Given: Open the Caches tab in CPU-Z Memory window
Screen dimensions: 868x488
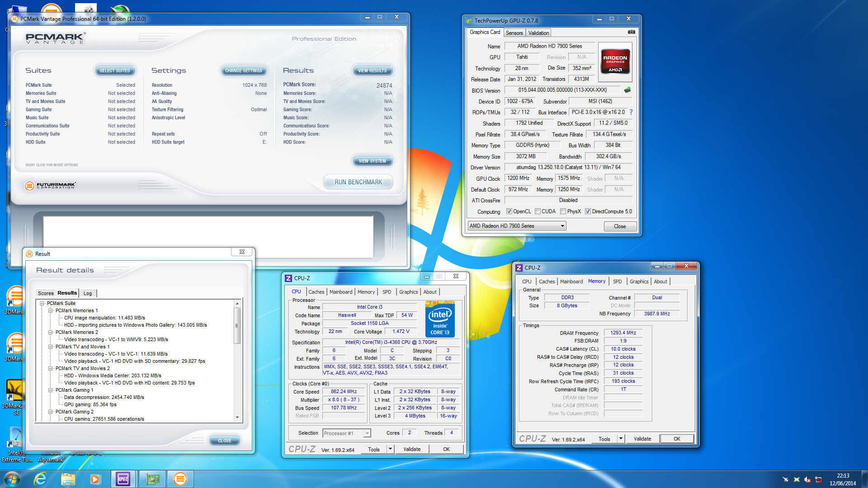Looking at the screenshot, I should (547, 282).
